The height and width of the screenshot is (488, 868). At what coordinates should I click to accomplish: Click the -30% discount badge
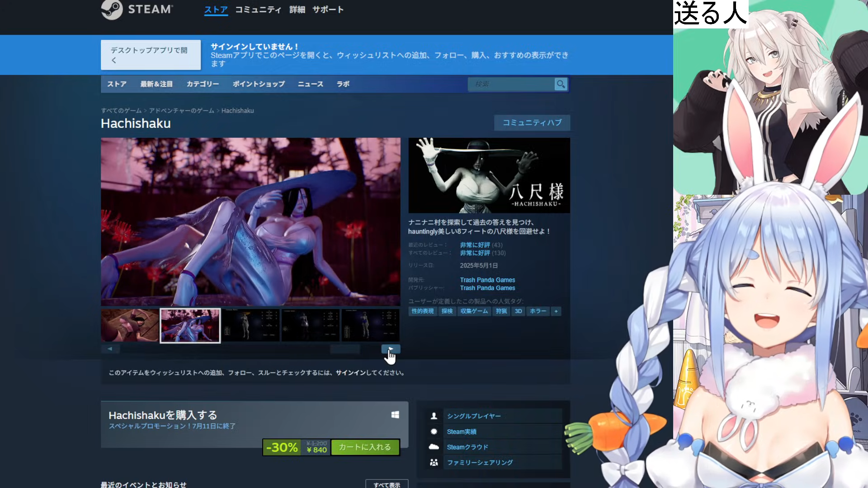pos(282,447)
